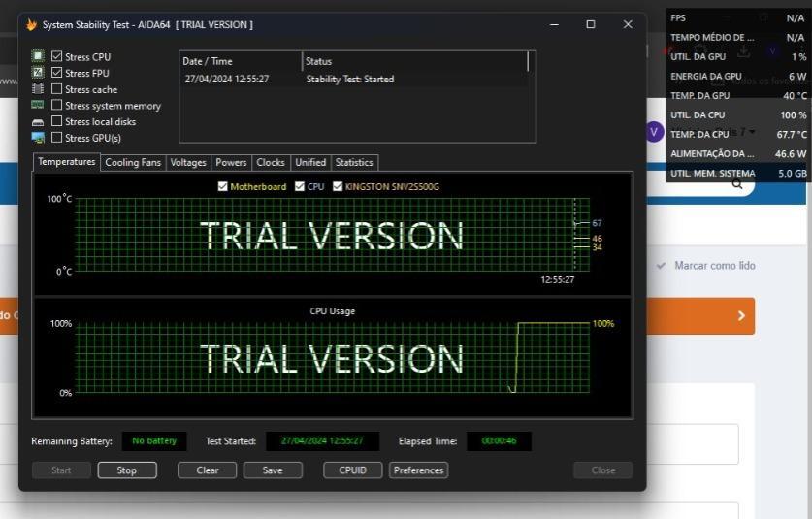The width and height of the screenshot is (812, 519).
Task: Open the Powers tab
Action: pos(231,163)
